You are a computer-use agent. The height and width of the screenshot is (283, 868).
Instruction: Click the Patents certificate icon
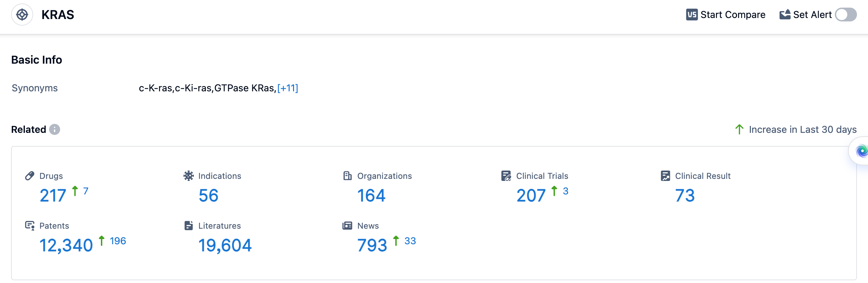(30, 226)
